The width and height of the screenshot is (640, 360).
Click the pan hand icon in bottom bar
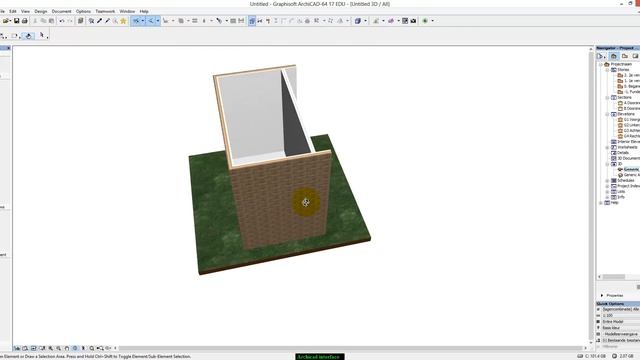[x=67, y=348]
